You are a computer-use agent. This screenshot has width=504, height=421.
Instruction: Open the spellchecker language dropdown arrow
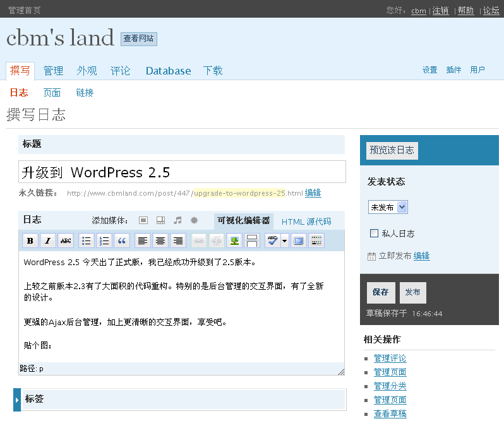(x=285, y=240)
